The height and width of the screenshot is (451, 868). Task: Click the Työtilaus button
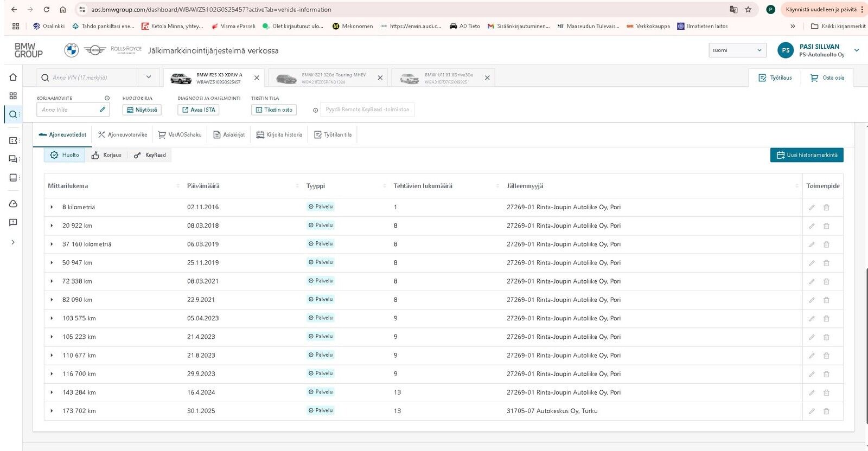point(775,78)
